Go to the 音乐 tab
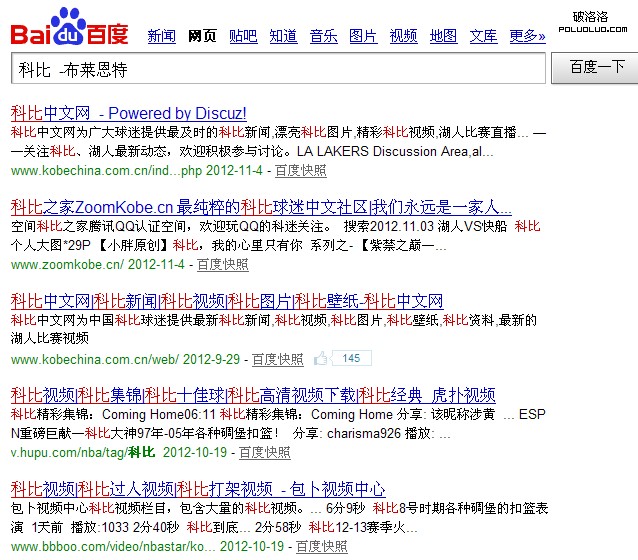638x560 pixels. pos(323,36)
